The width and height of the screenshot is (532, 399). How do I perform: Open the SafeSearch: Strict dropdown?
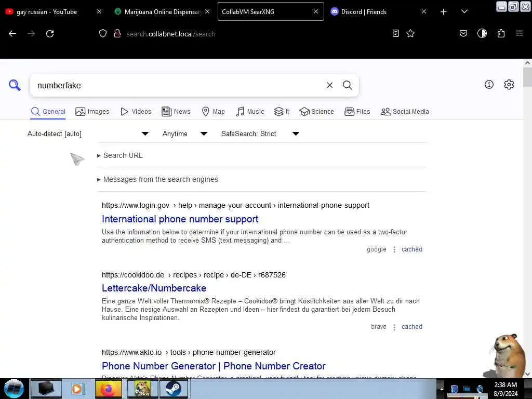pos(260,134)
